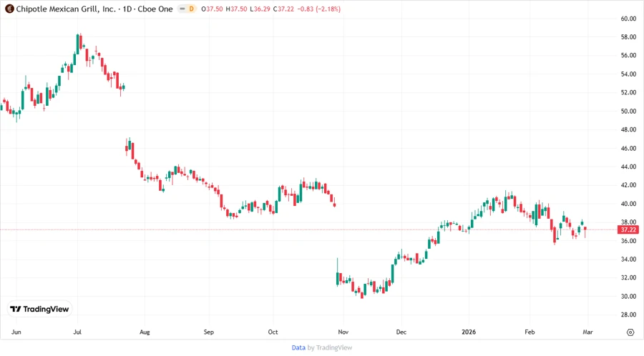The image size is (644, 356).
Task: Click the 34.00 price axis label
Action: [x=628, y=259]
